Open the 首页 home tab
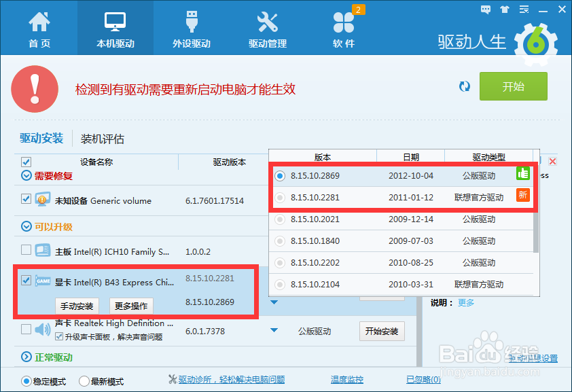572x392 pixels. point(39,29)
